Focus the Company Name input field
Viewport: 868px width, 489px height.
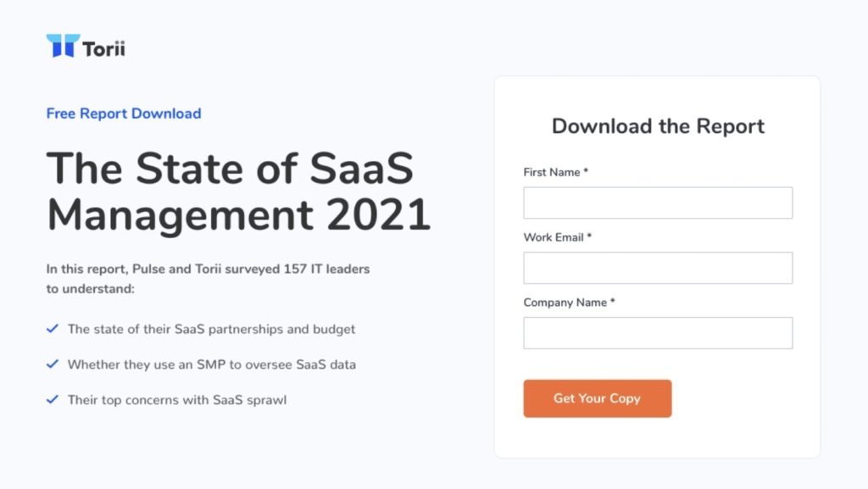click(658, 333)
